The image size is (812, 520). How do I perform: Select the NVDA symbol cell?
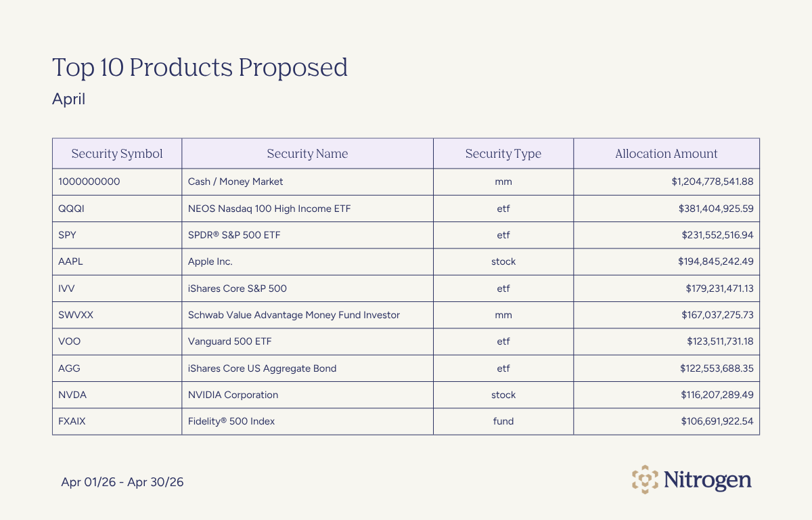pyautogui.click(x=117, y=395)
